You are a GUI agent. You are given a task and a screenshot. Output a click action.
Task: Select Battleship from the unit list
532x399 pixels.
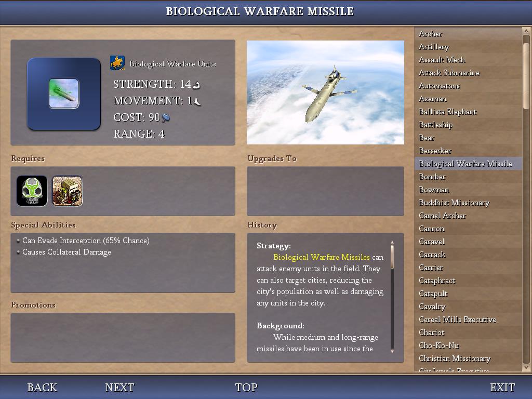pyautogui.click(x=435, y=125)
